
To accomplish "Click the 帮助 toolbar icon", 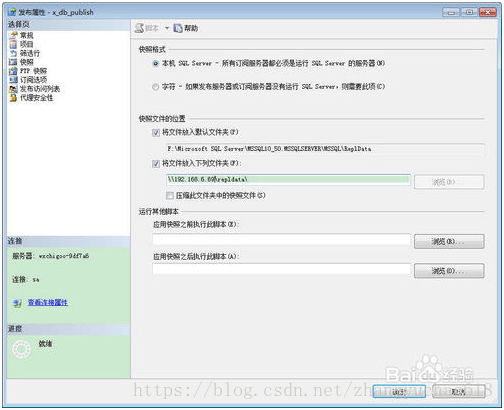I will 178,28.
